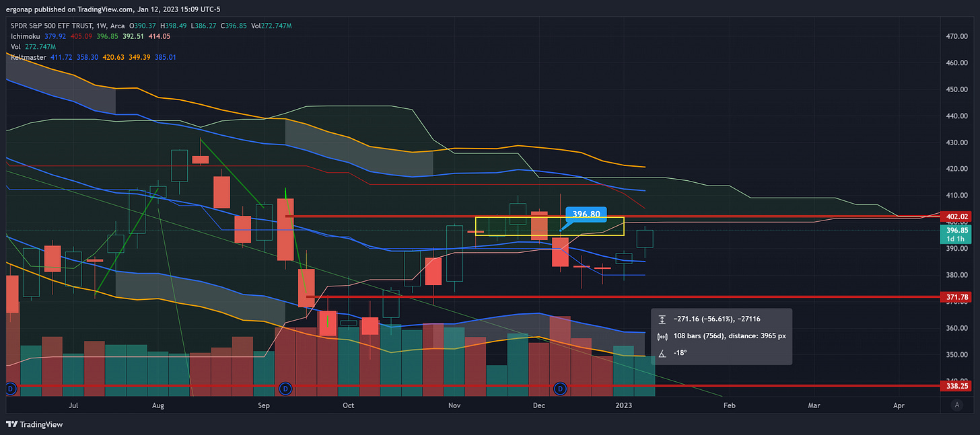Click the Oct label on time axis
This screenshot has height=435, width=980.
pos(348,405)
